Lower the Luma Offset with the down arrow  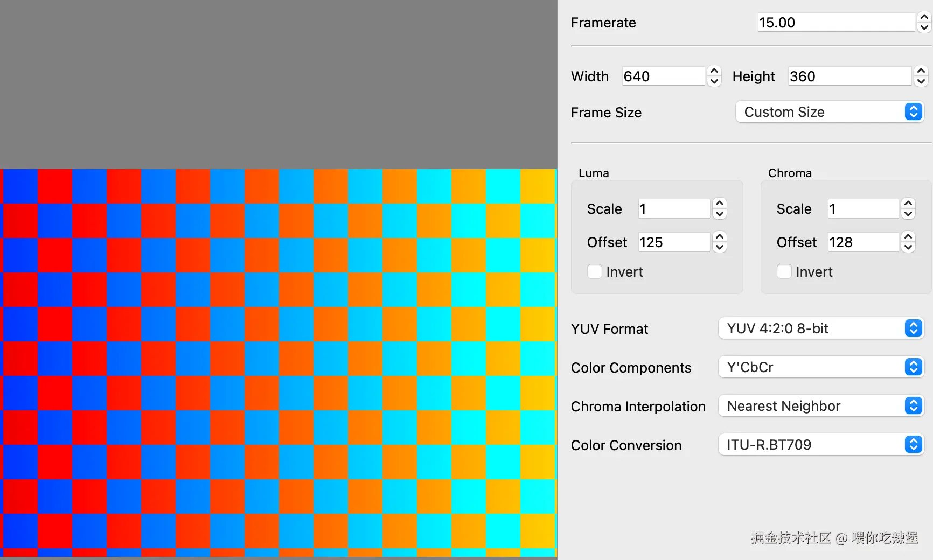(x=720, y=248)
